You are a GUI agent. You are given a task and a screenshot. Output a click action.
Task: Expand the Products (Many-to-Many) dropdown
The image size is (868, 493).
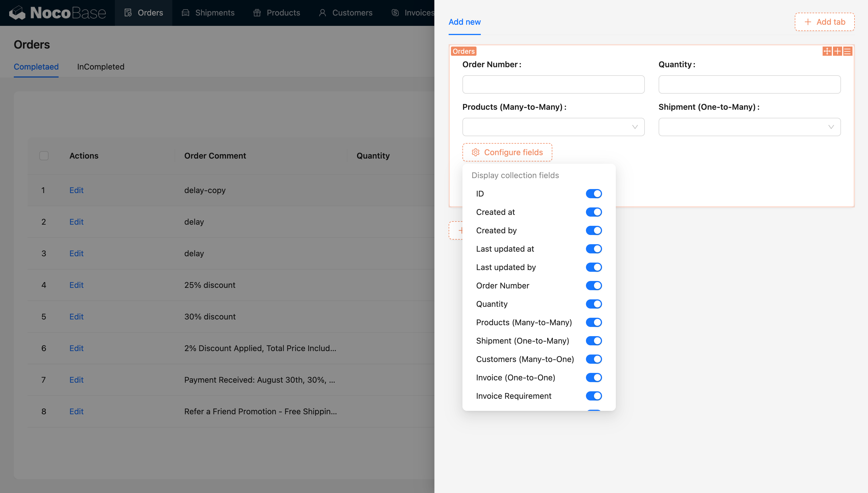[553, 127]
